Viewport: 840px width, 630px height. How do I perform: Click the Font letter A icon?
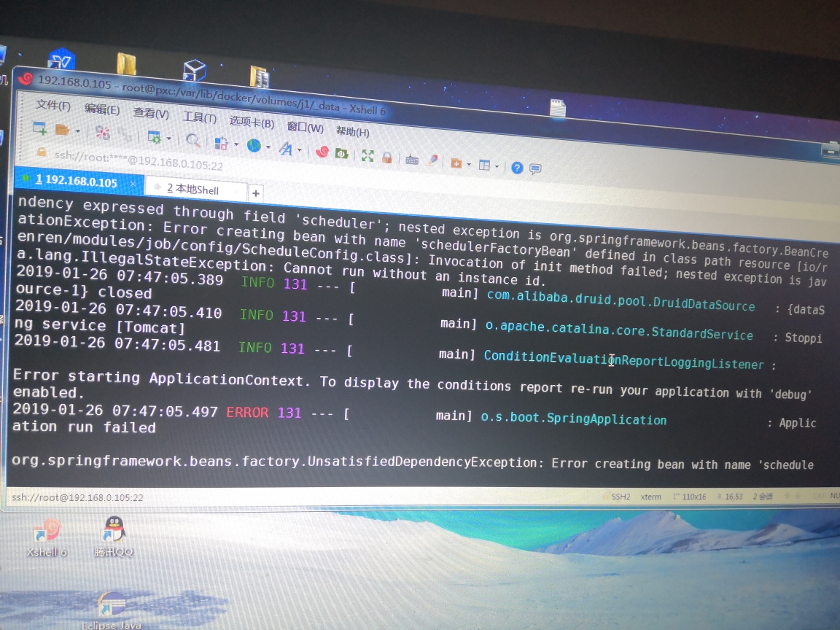click(x=286, y=149)
